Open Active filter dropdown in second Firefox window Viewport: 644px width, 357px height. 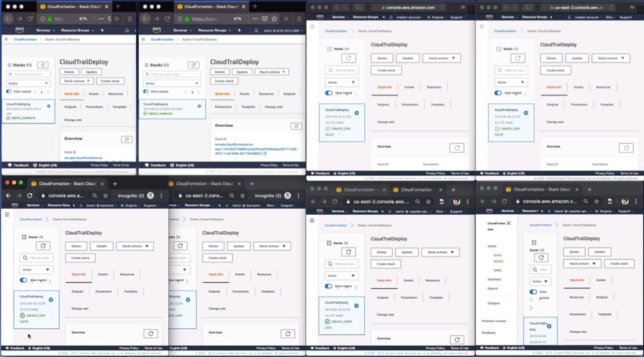pyautogui.click(x=172, y=83)
